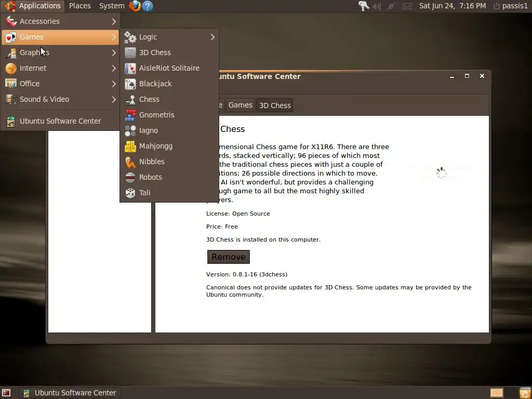Image resolution: width=532 pixels, height=399 pixels.
Task: Click the Games cards icon
Action: pos(11,37)
